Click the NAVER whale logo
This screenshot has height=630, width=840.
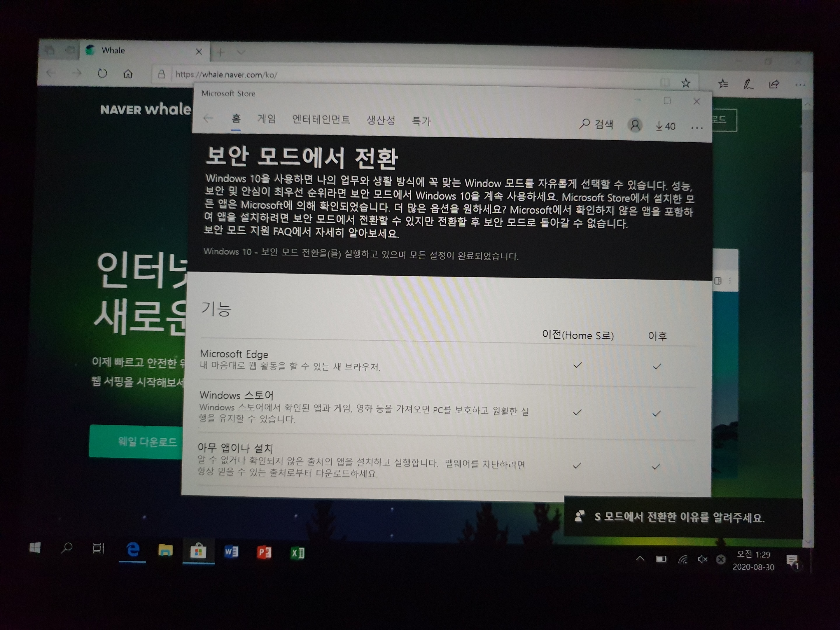(x=146, y=109)
